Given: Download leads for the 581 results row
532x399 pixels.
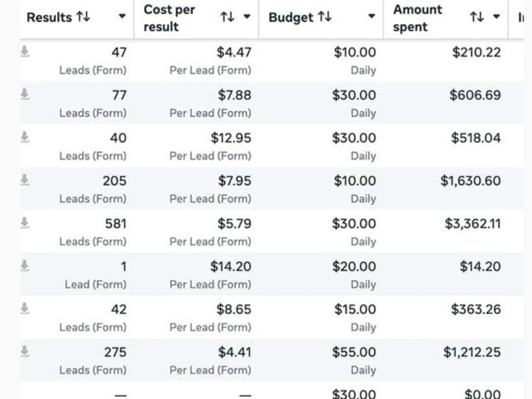Looking at the screenshot, I should click(25, 223).
